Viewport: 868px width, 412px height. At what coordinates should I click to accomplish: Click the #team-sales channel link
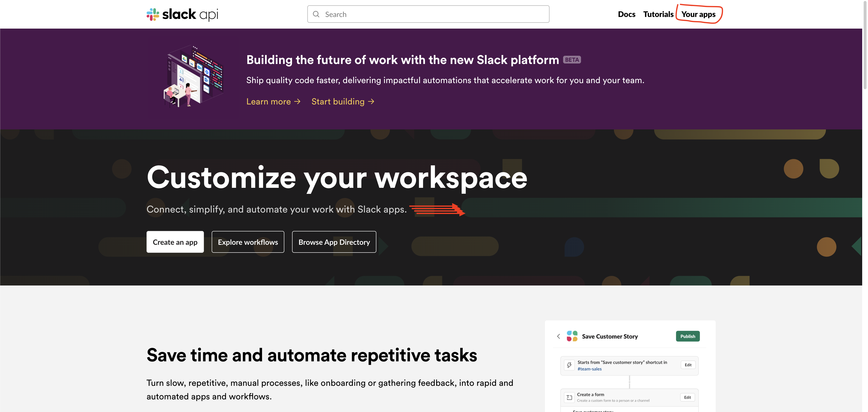pyautogui.click(x=589, y=369)
